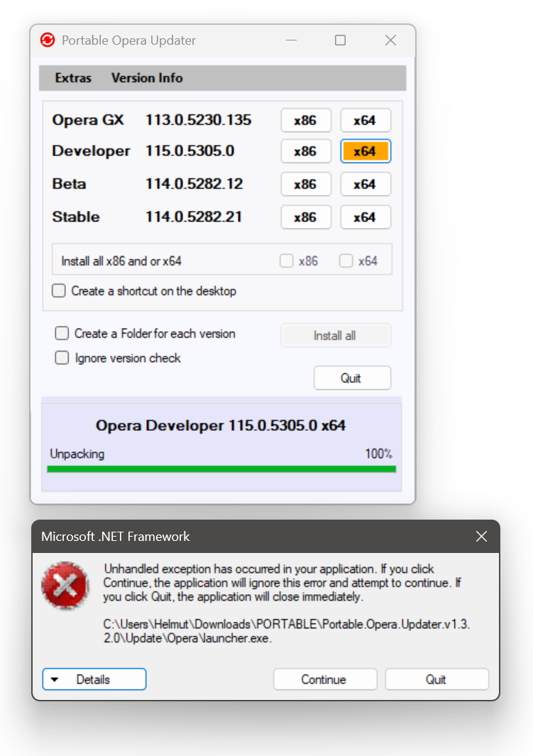Install Stable x86 version

(306, 217)
